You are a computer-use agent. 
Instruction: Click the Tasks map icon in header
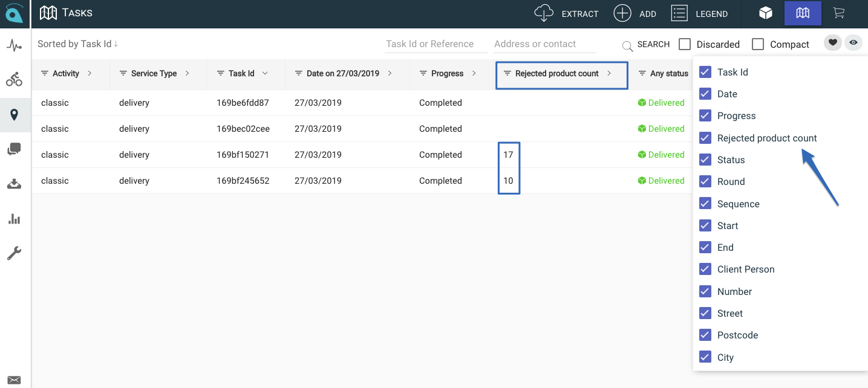(x=48, y=13)
